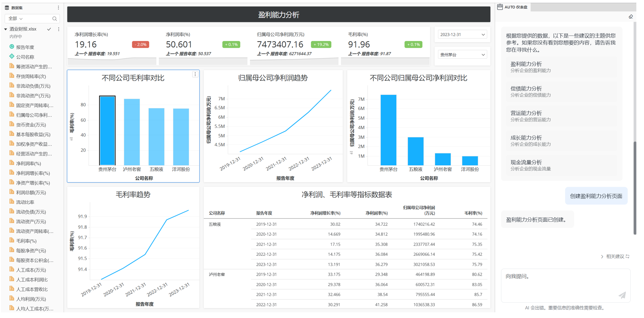Click the field icon next to 每股净资产(元)
This screenshot has width=644, height=318.
tap(12, 250)
